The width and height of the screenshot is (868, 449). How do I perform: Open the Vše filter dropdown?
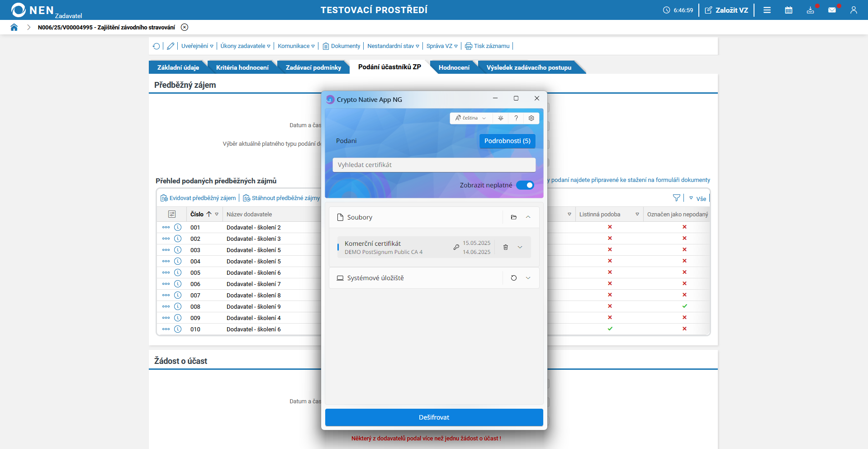point(697,198)
